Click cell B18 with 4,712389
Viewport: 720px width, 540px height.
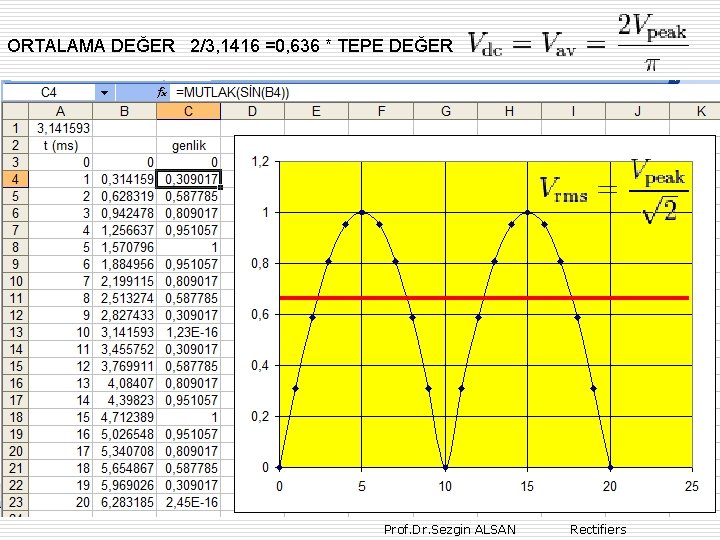pos(124,417)
